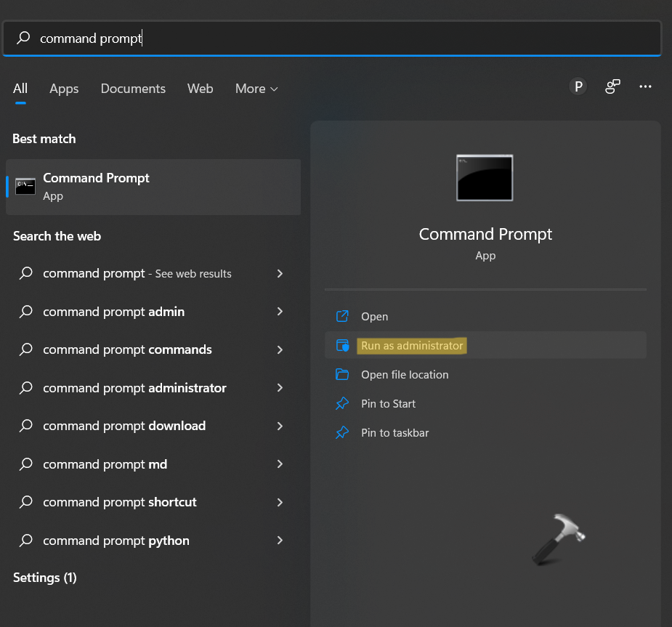
Task: Click Open in the Command Prompt actions
Action: [374, 317]
